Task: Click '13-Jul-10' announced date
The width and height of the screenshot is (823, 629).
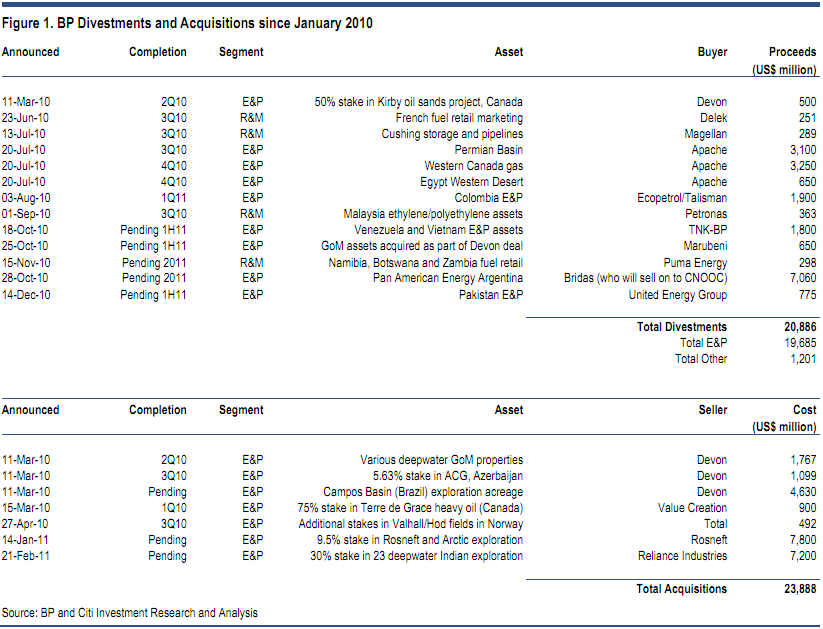Action: click(x=24, y=134)
